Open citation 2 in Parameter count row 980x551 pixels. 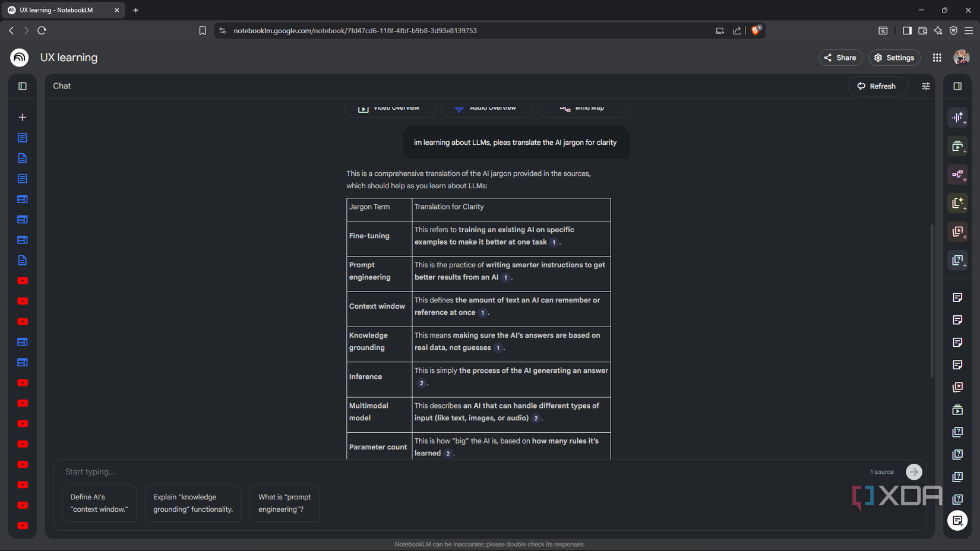coord(448,454)
